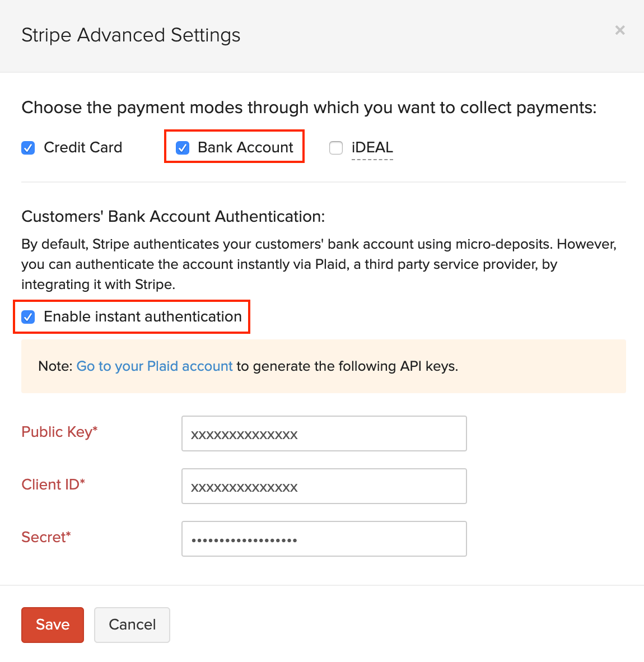Uncheck the Credit Card payment mode
Image resolution: width=644 pixels, height=662 pixels.
coord(28,148)
